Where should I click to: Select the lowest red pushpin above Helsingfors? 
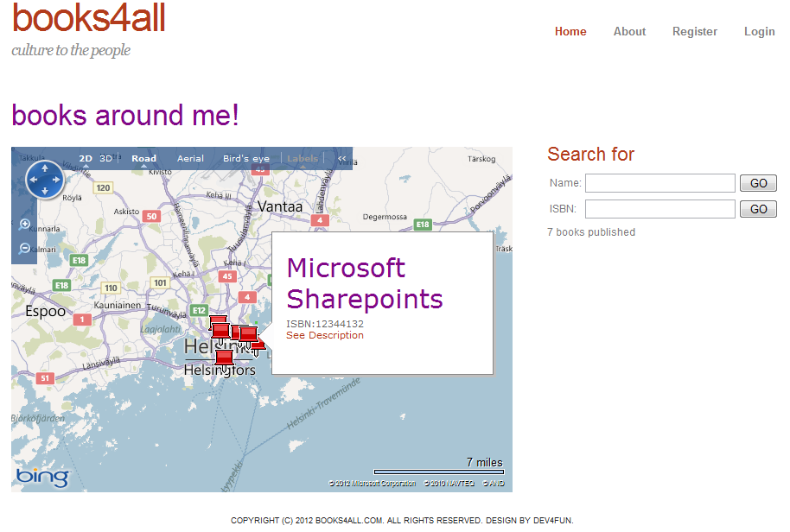[x=224, y=358]
